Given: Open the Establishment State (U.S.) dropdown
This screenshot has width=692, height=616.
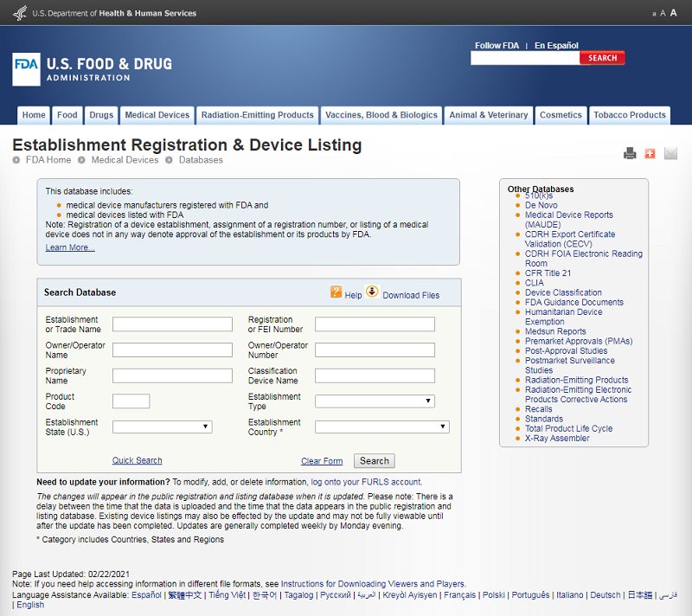Looking at the screenshot, I should (162, 427).
